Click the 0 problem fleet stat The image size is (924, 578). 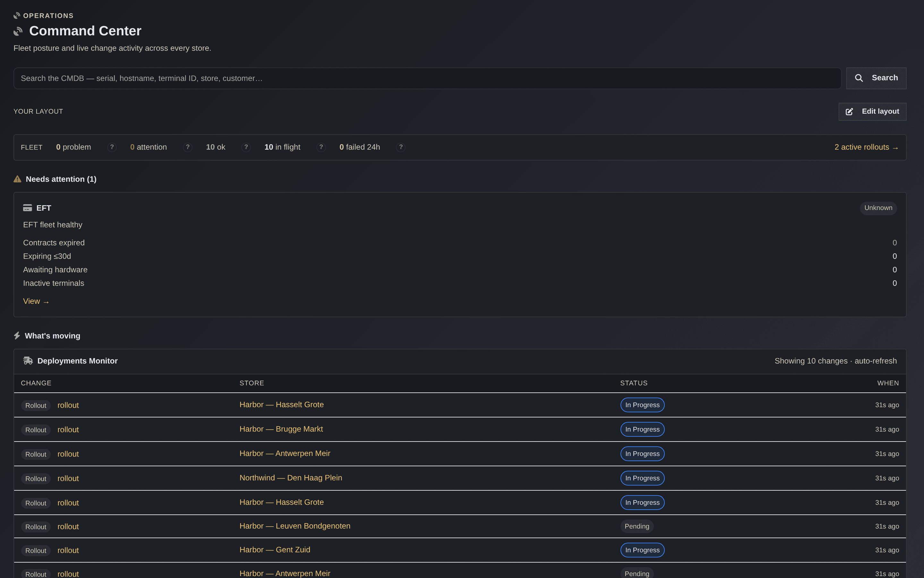[73, 147]
